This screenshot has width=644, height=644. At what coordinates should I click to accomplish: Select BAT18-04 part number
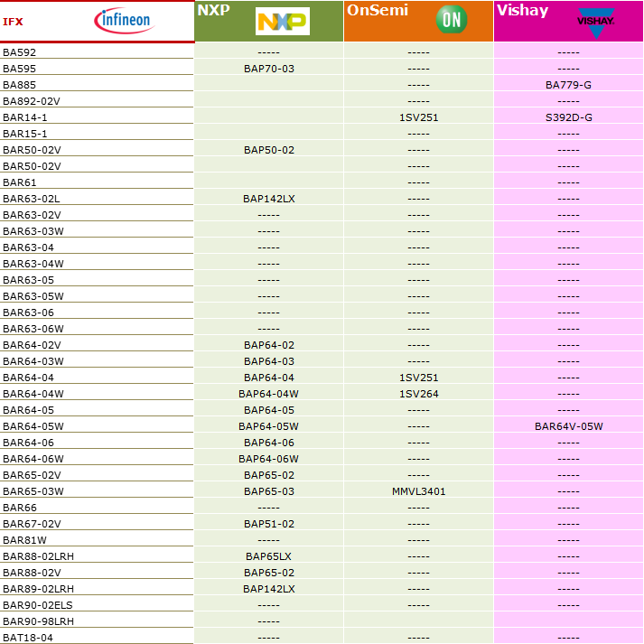pyautogui.click(x=28, y=638)
